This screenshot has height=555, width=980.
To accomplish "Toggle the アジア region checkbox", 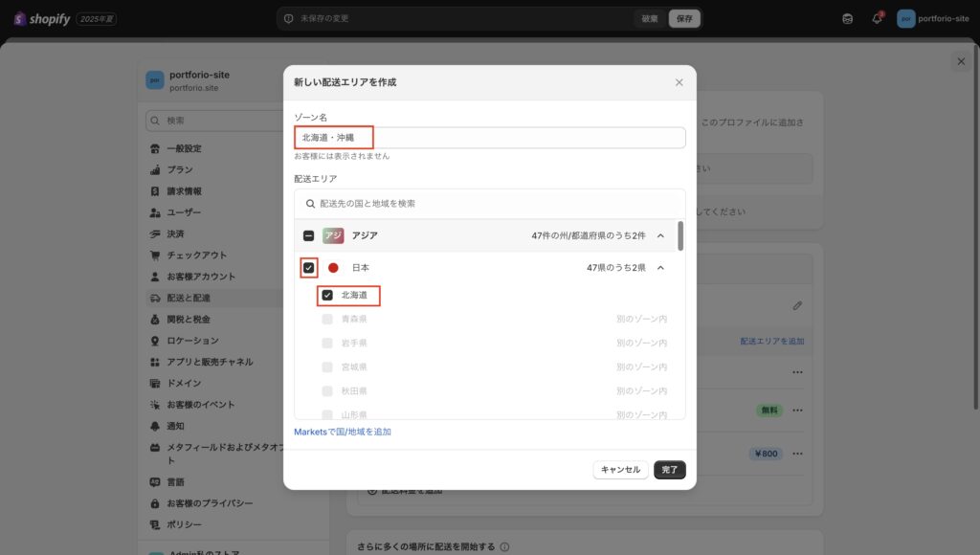I will pyautogui.click(x=308, y=236).
